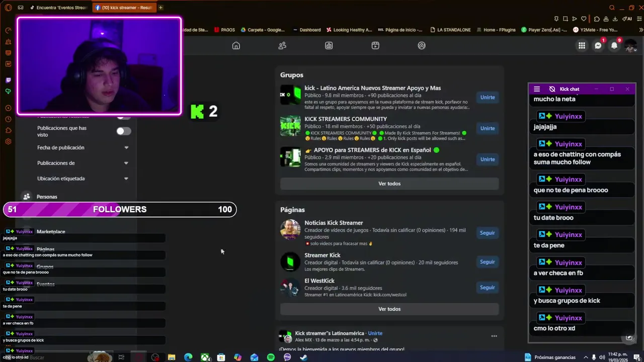
Task: Click the Opera GX logo menu
Action: tap(7, 8)
